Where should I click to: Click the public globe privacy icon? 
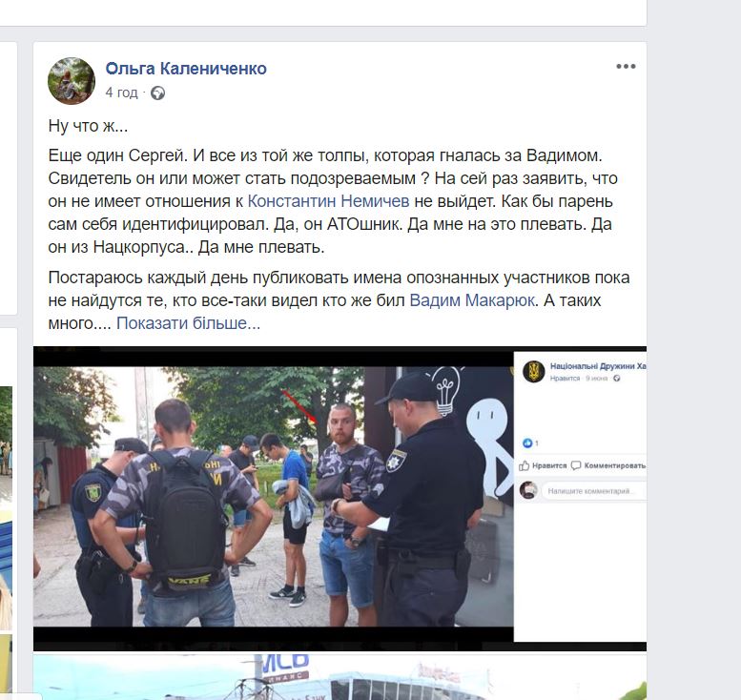tap(157, 93)
